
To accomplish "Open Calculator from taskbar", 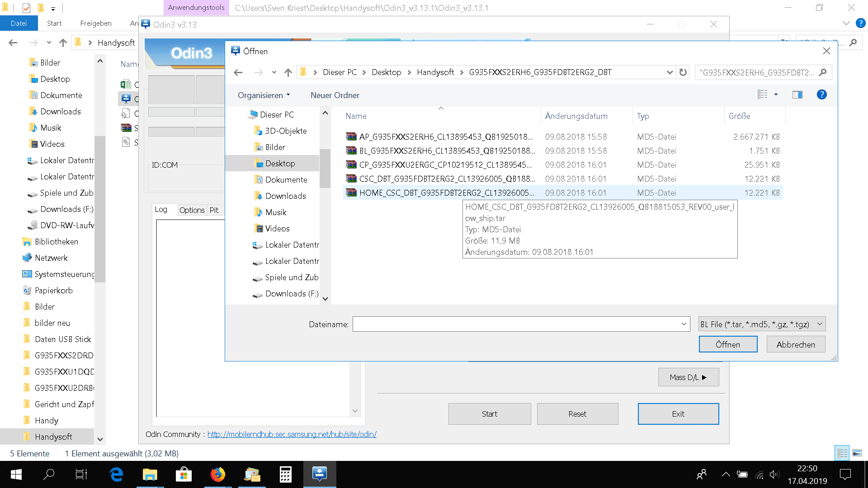I will point(286,474).
